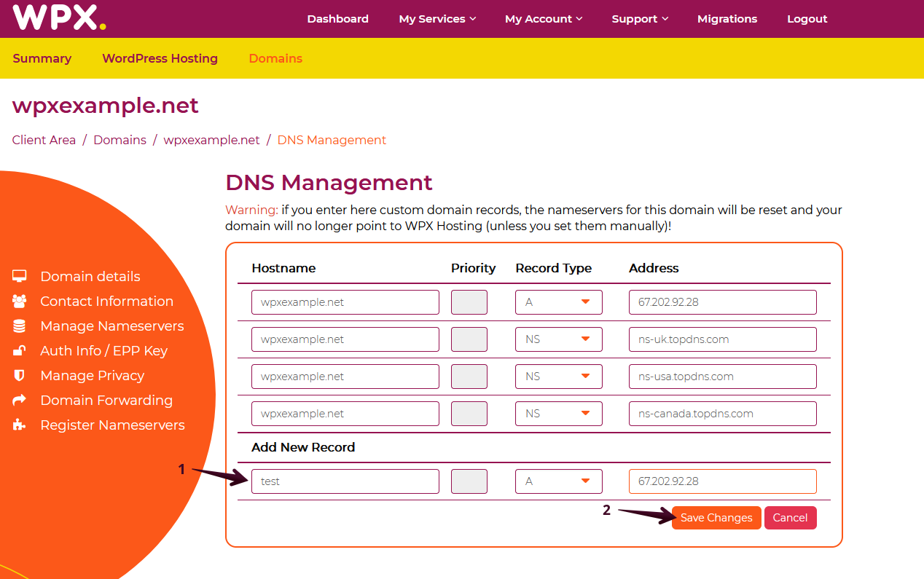This screenshot has width=924, height=579.
Task: Click the Manage Privacy shield icon
Action: tap(20, 375)
